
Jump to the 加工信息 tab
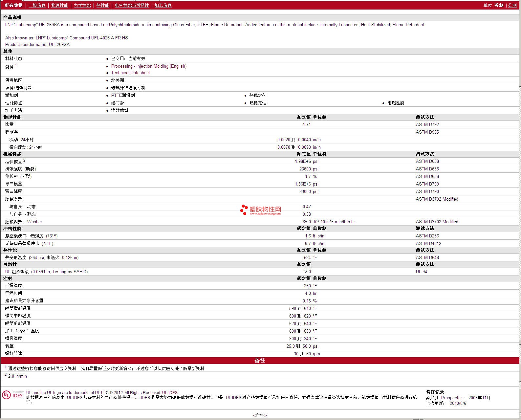[163, 6]
